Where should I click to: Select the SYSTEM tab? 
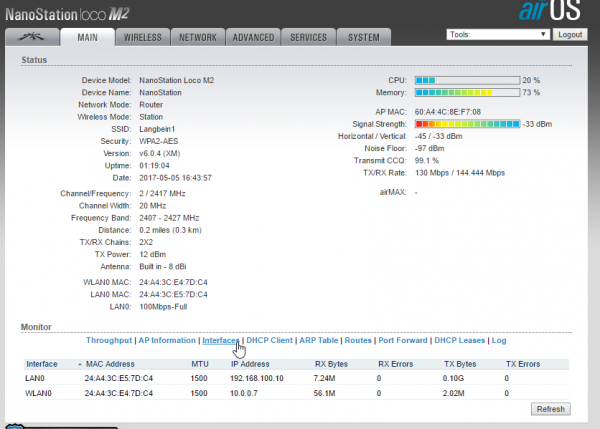[x=363, y=37]
